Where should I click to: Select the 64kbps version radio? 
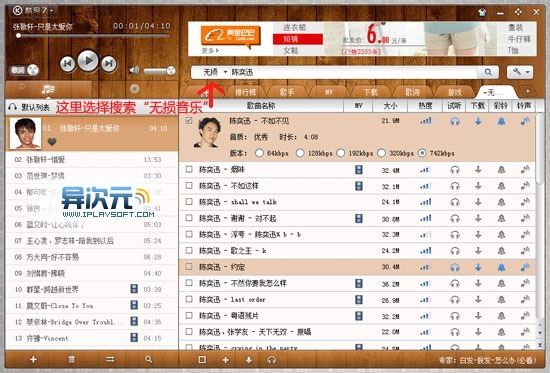click(260, 153)
